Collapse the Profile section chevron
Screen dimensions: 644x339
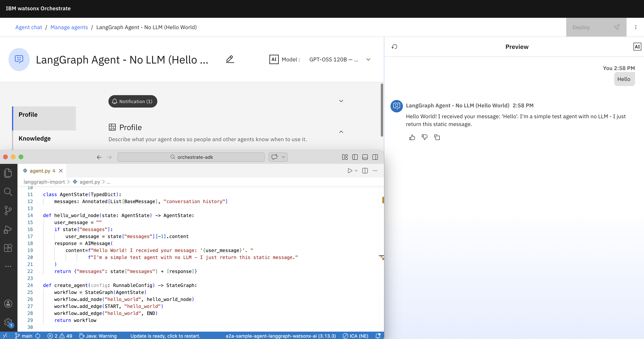point(341,132)
